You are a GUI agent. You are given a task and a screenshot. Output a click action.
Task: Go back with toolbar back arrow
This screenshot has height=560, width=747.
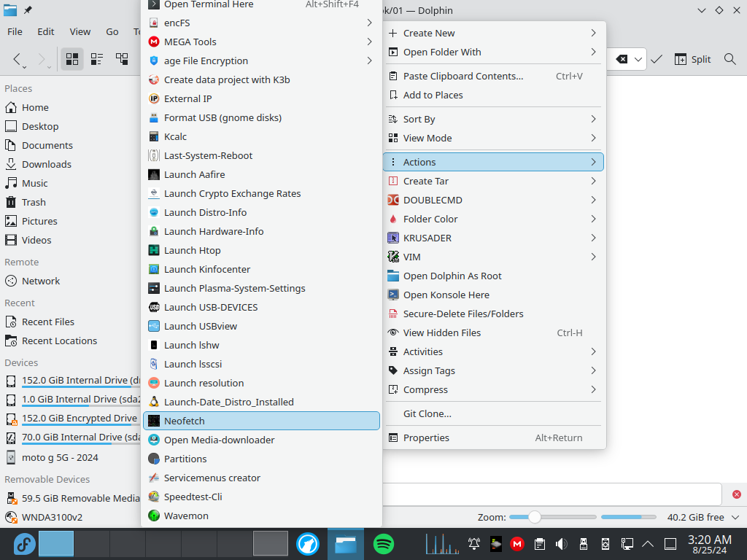point(18,59)
